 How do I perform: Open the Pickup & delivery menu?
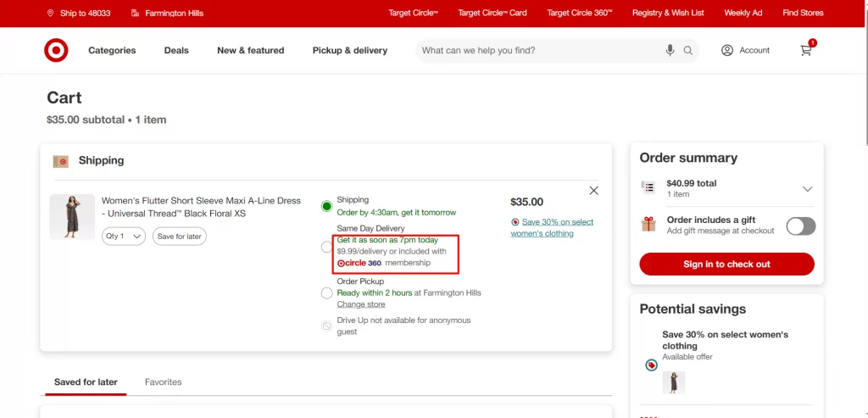coord(350,50)
